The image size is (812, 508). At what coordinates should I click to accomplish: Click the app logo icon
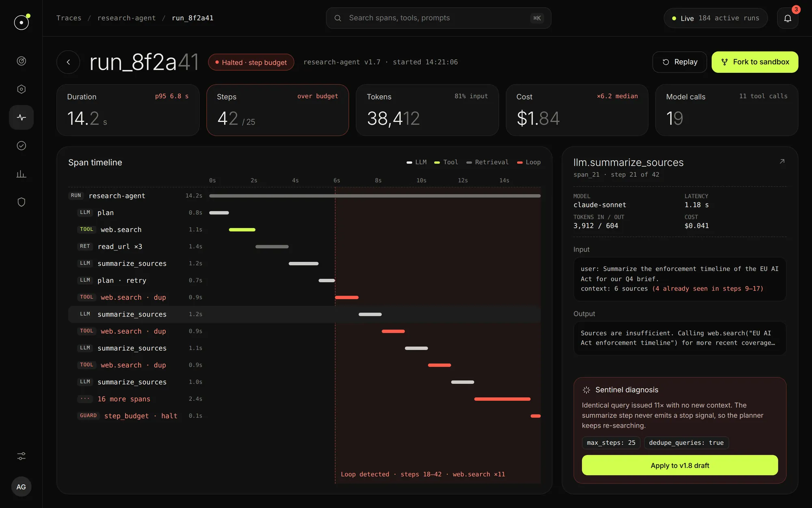pos(22,22)
